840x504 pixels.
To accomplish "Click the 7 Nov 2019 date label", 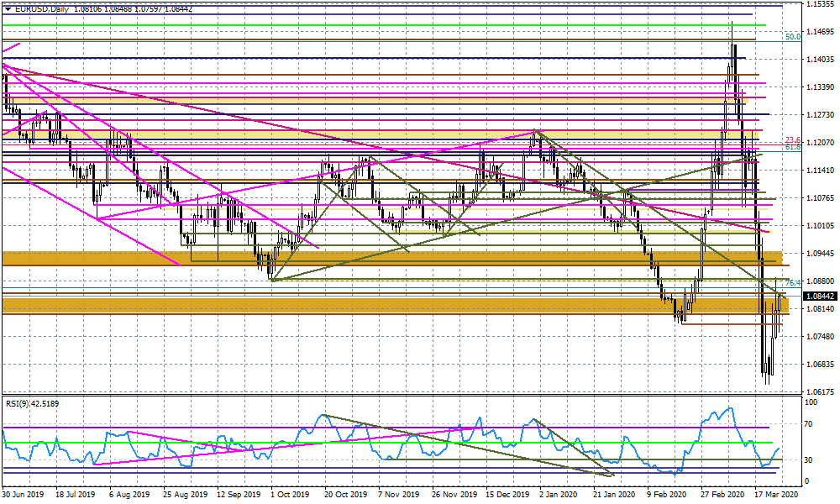I will (x=399, y=494).
